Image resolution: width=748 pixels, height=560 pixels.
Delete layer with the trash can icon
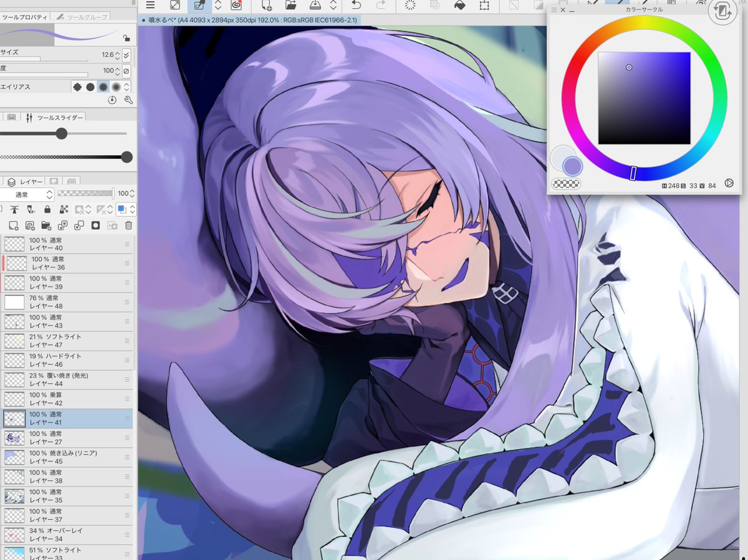pos(128,225)
